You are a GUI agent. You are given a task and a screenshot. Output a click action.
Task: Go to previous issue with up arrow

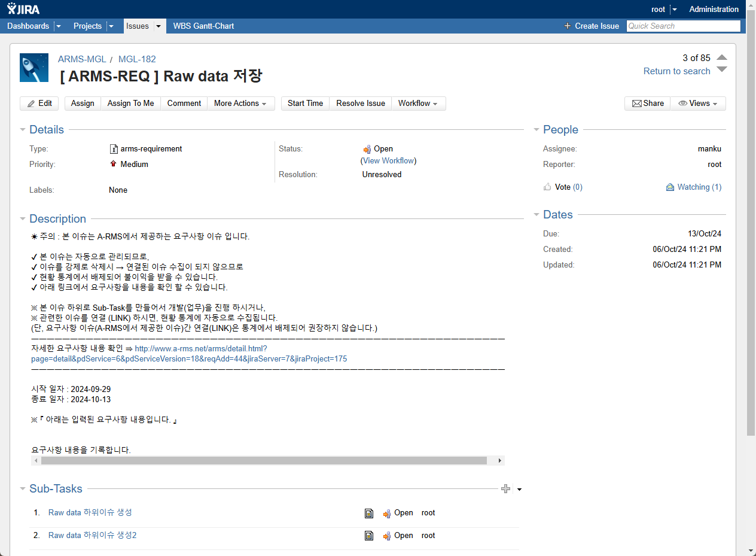tap(722, 57)
